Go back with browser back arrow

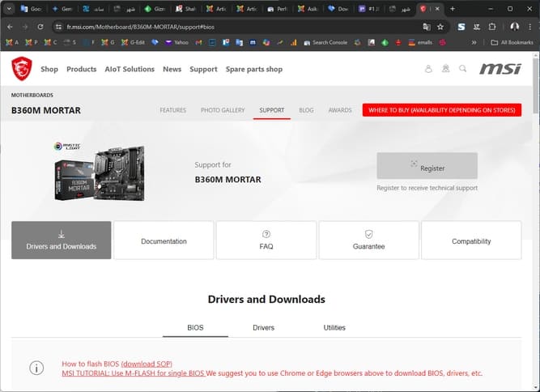pos(10,27)
